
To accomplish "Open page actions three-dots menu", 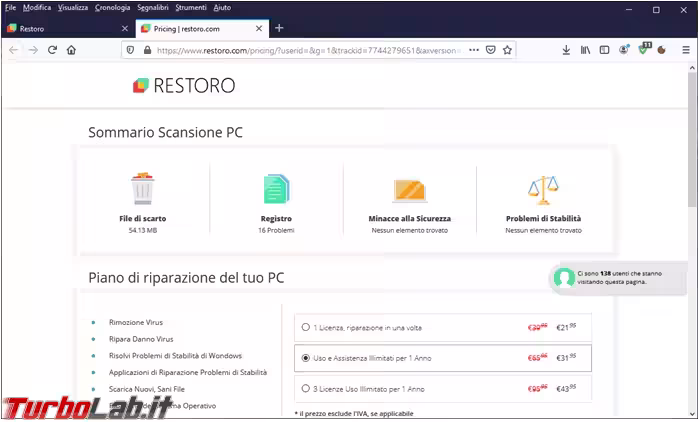I will 473,50.
